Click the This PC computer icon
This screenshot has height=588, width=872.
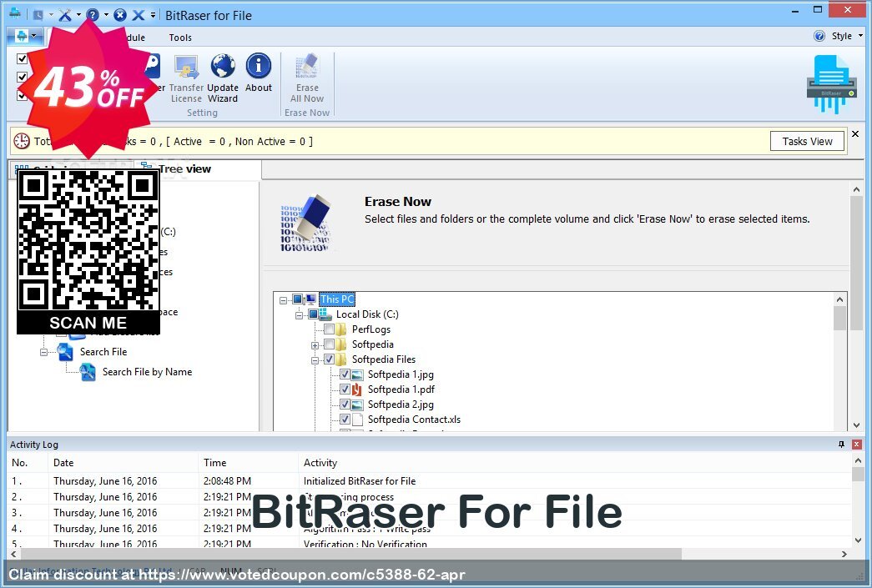311,299
